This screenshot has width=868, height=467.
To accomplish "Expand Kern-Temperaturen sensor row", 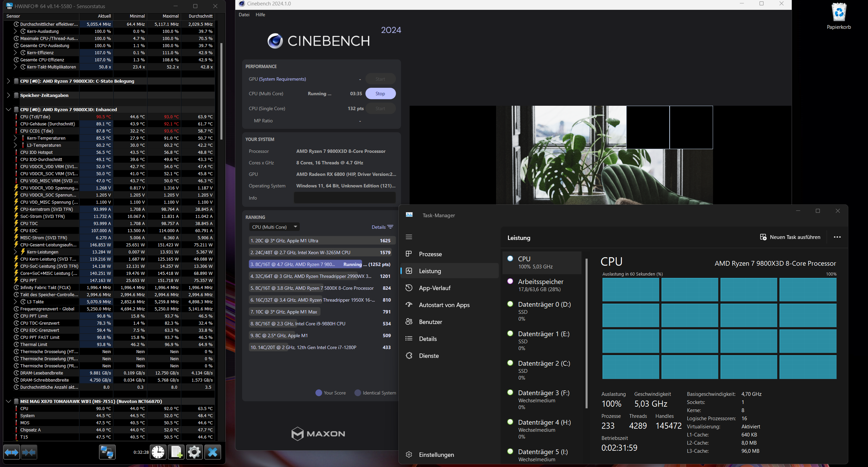I will (15, 138).
